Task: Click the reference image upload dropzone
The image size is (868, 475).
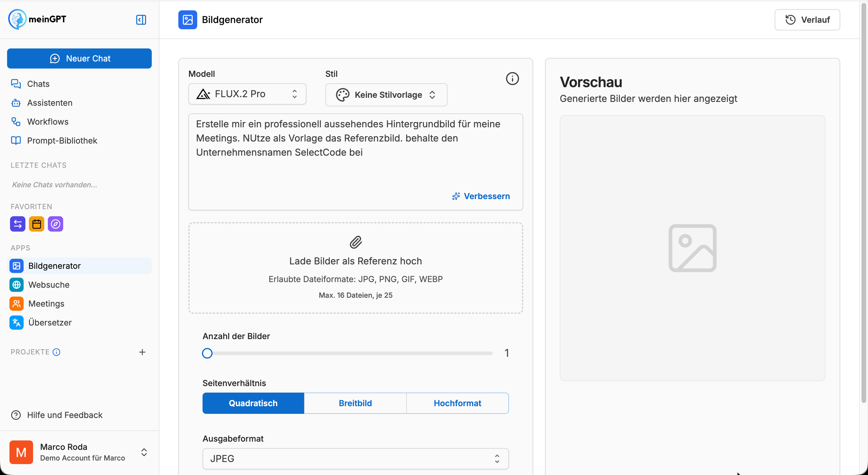Action: [x=355, y=268]
